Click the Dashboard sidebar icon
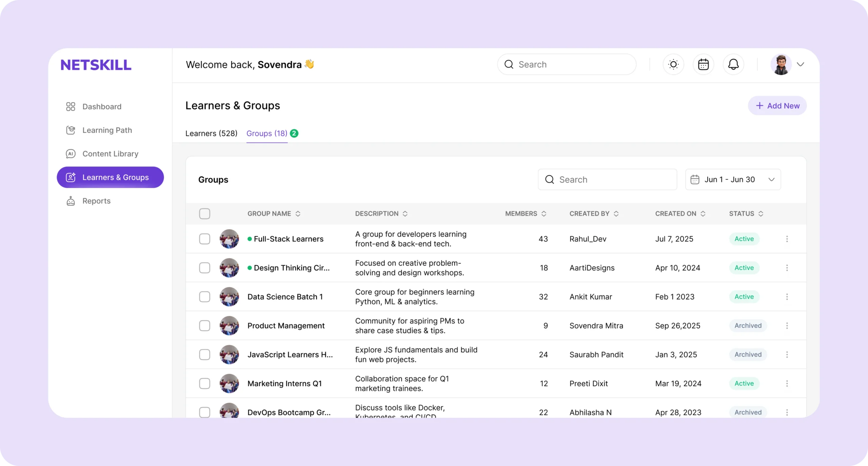 tap(71, 107)
